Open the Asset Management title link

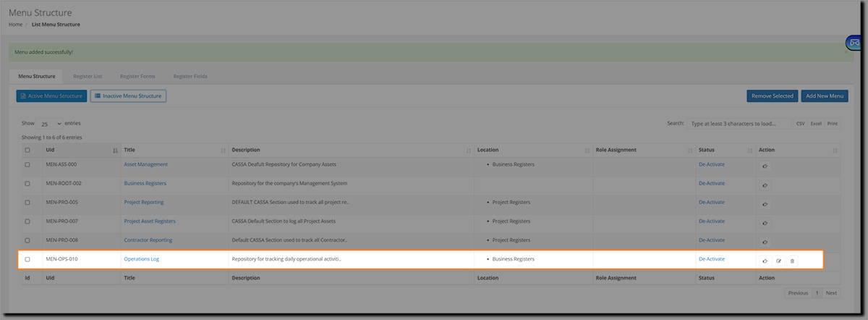click(145, 164)
